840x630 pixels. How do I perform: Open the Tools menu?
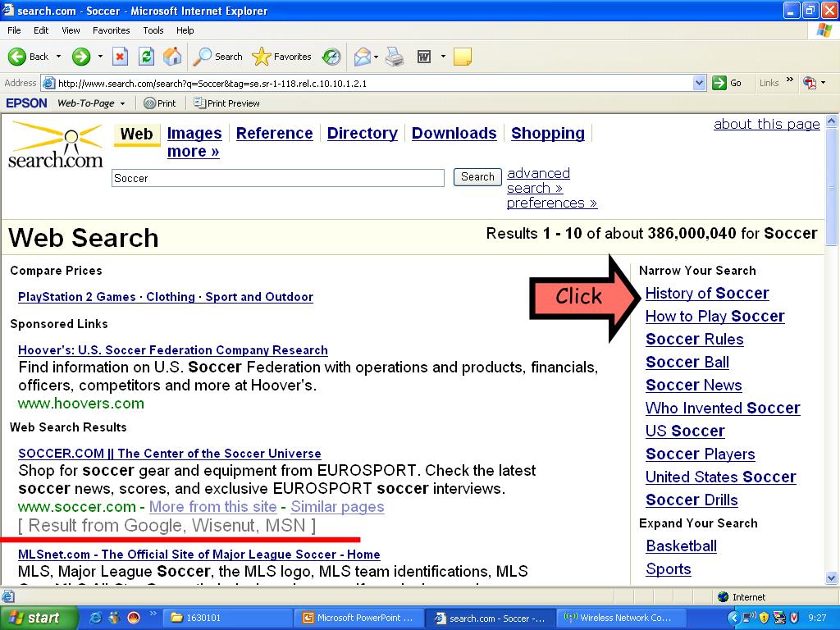coord(153,30)
